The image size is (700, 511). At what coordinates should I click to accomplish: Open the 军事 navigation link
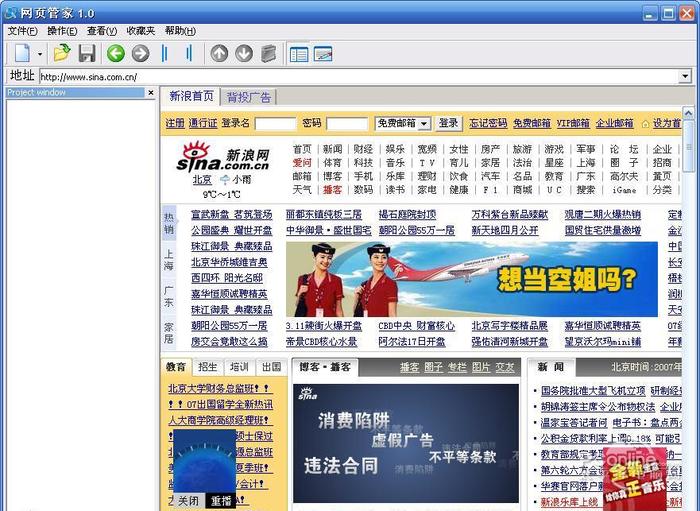click(585, 149)
